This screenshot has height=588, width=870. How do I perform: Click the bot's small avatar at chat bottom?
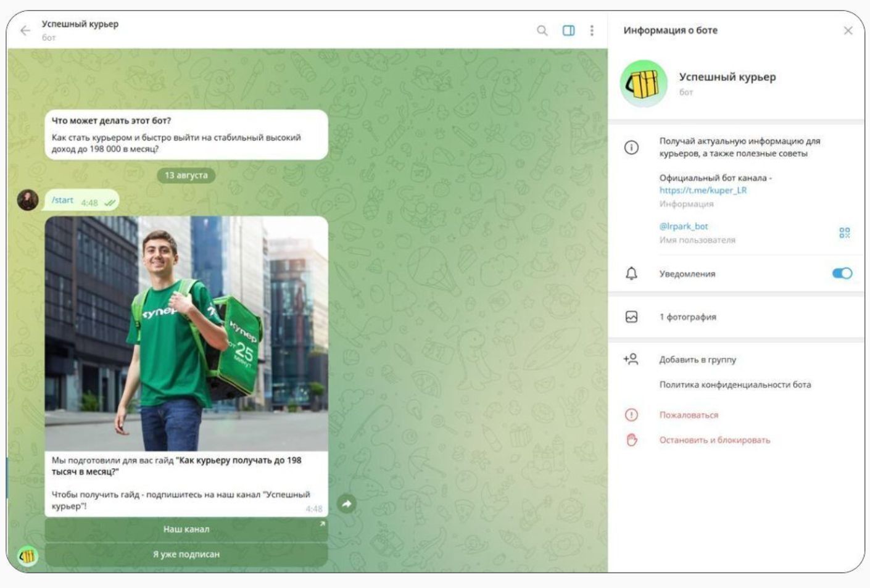28,557
